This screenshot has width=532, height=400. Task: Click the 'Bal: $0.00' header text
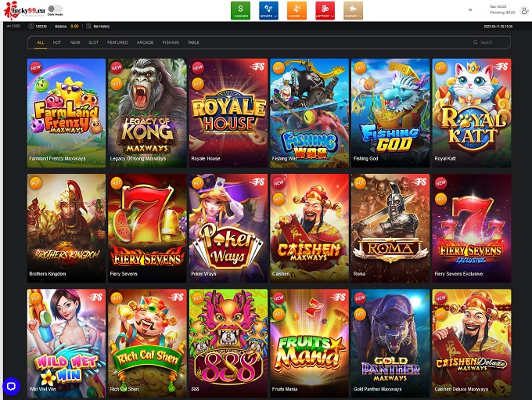[x=498, y=6]
